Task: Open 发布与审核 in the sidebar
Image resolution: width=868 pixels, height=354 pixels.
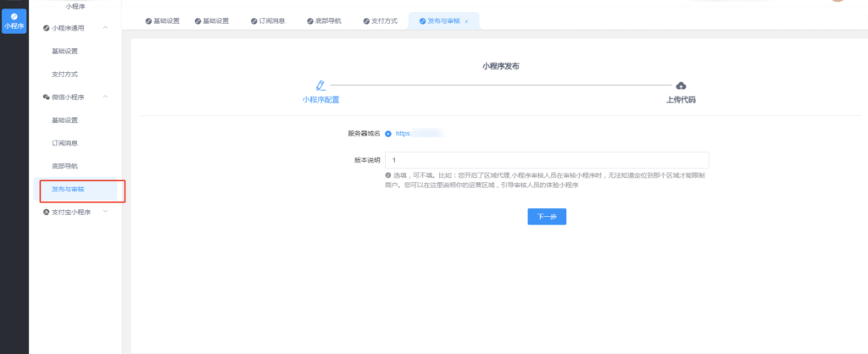Action: coord(68,189)
